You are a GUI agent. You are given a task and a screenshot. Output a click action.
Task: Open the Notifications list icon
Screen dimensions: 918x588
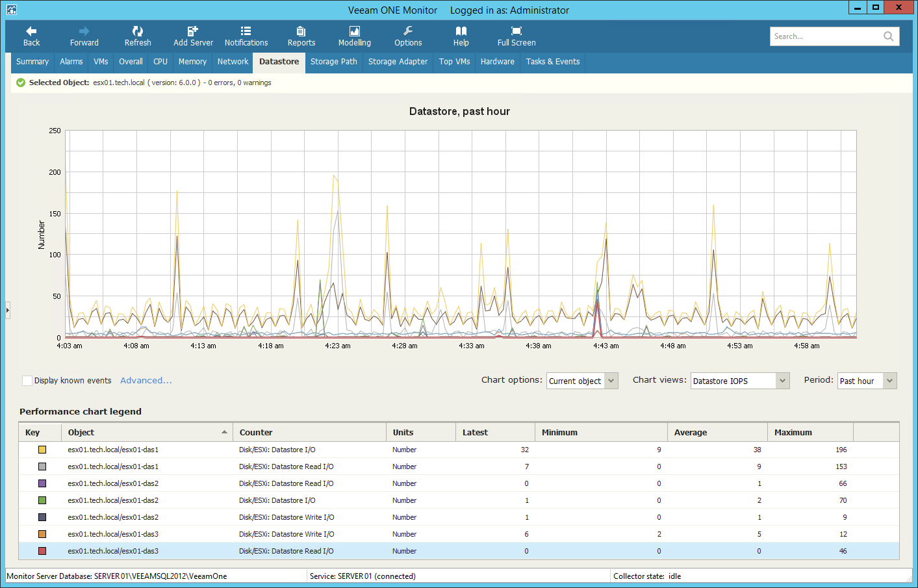click(x=246, y=31)
